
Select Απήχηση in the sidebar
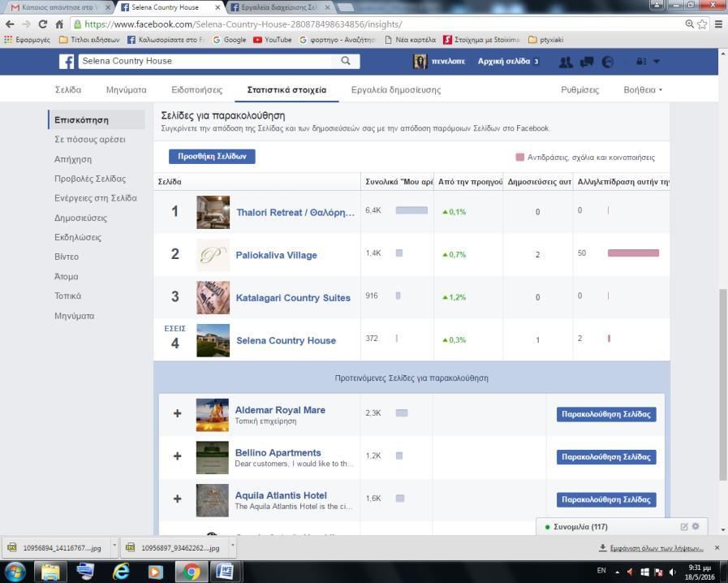click(73, 159)
